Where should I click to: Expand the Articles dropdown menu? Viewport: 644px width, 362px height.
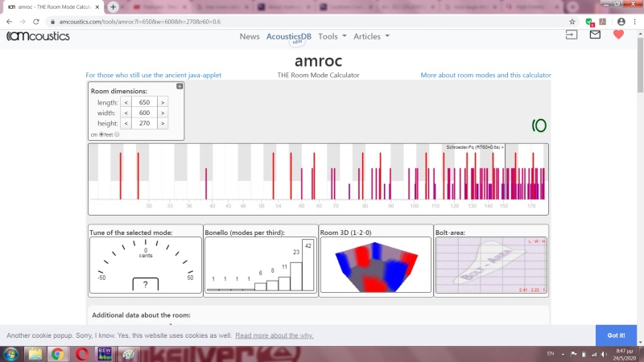pyautogui.click(x=371, y=36)
